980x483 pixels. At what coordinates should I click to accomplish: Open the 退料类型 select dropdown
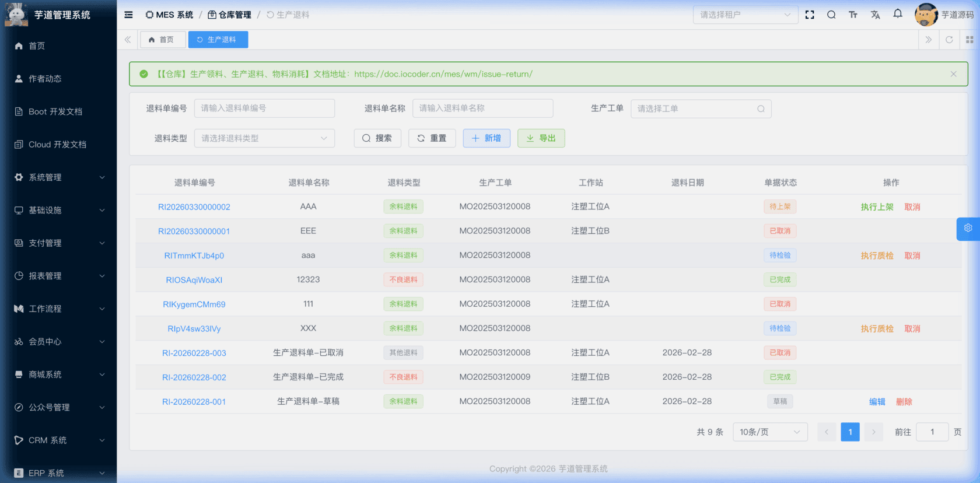coord(264,138)
